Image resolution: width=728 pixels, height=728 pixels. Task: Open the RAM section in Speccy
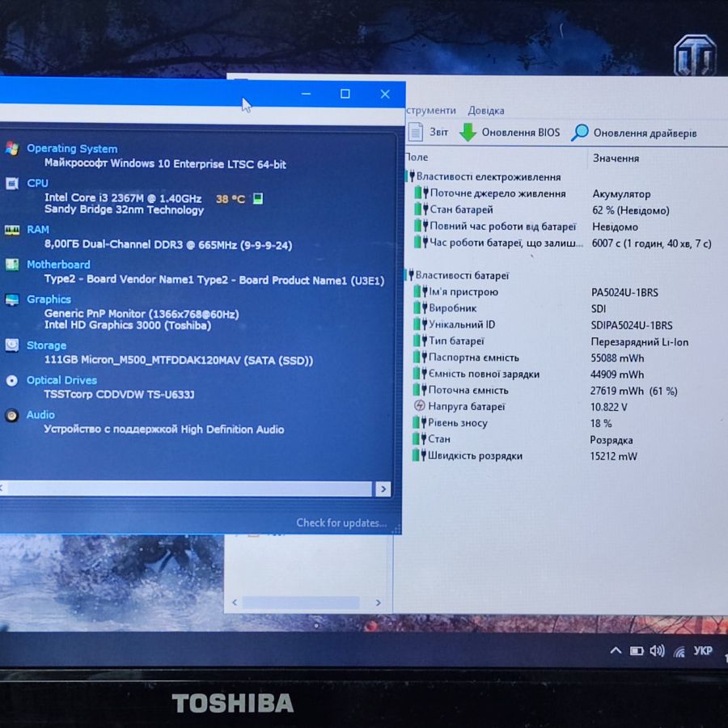coord(37,230)
